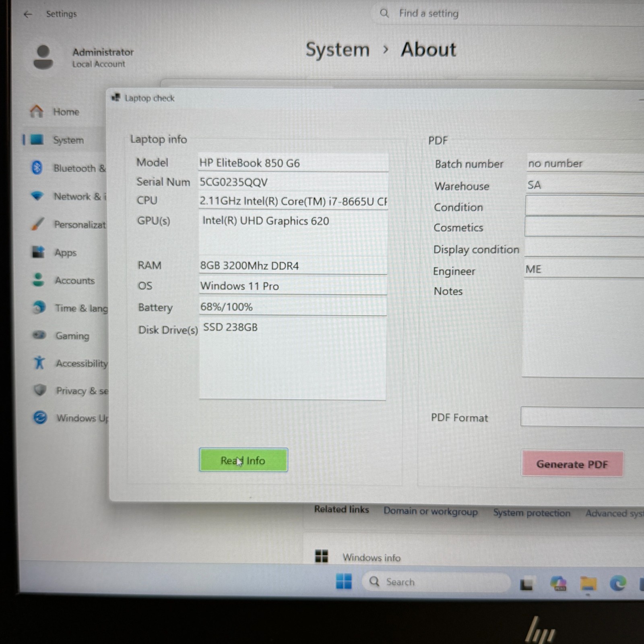Open the Privacy shield icon
Image resolution: width=644 pixels, height=644 pixels.
(40, 390)
